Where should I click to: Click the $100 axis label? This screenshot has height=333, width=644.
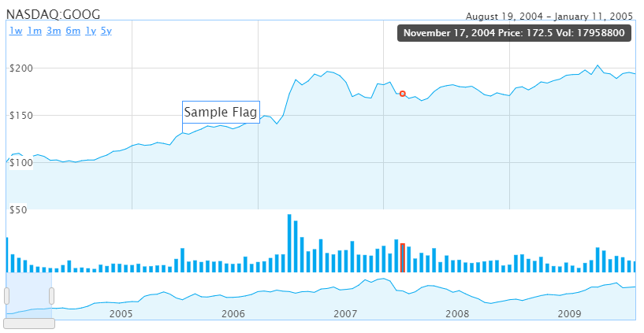pos(21,162)
